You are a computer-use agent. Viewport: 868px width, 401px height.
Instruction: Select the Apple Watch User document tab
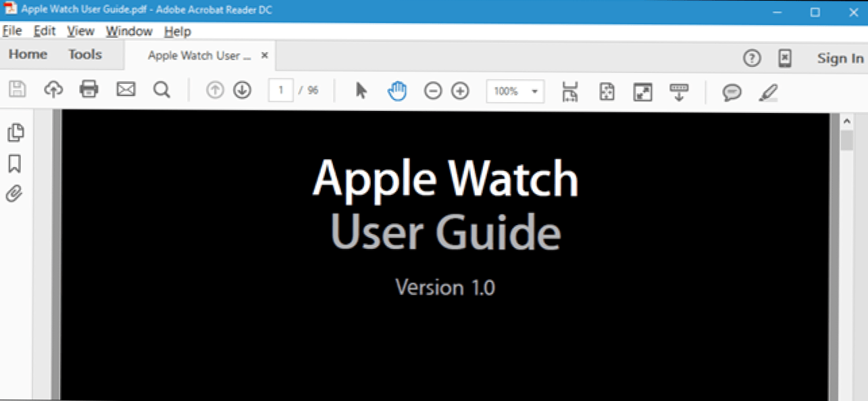(x=199, y=55)
